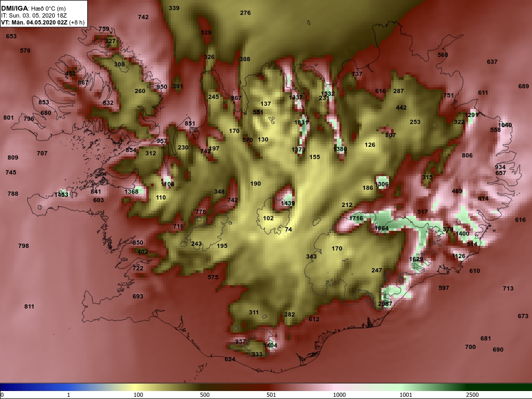Click the legend label "501"
Image resolution: width=532 pixels, height=399 pixels.
[271, 395]
